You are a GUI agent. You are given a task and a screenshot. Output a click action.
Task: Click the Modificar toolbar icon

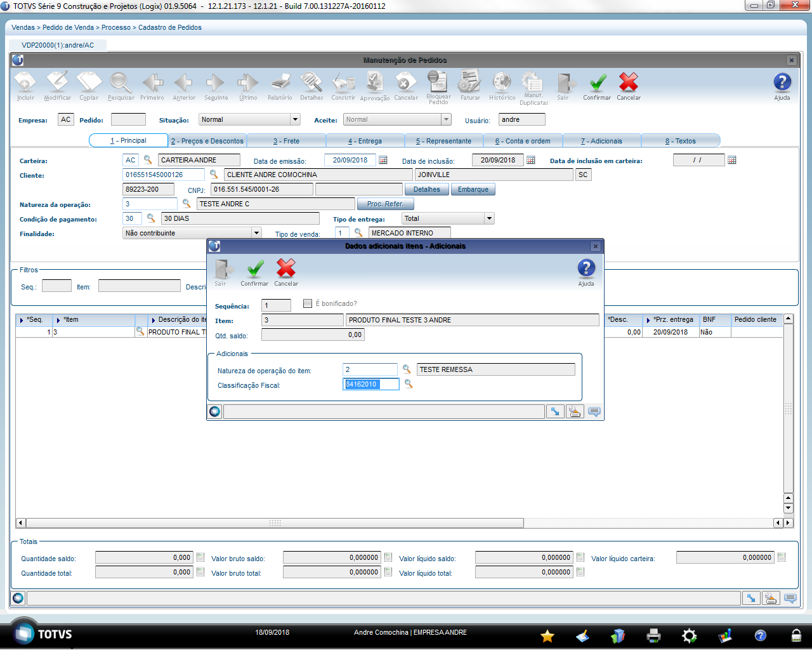[58, 86]
